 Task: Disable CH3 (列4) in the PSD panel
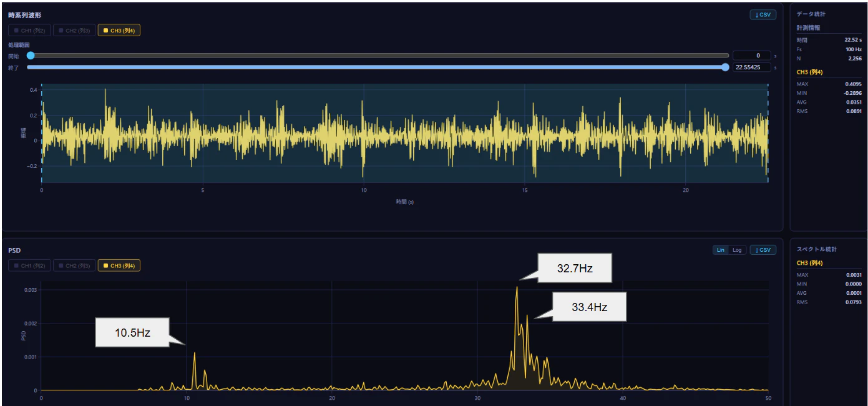(x=119, y=265)
